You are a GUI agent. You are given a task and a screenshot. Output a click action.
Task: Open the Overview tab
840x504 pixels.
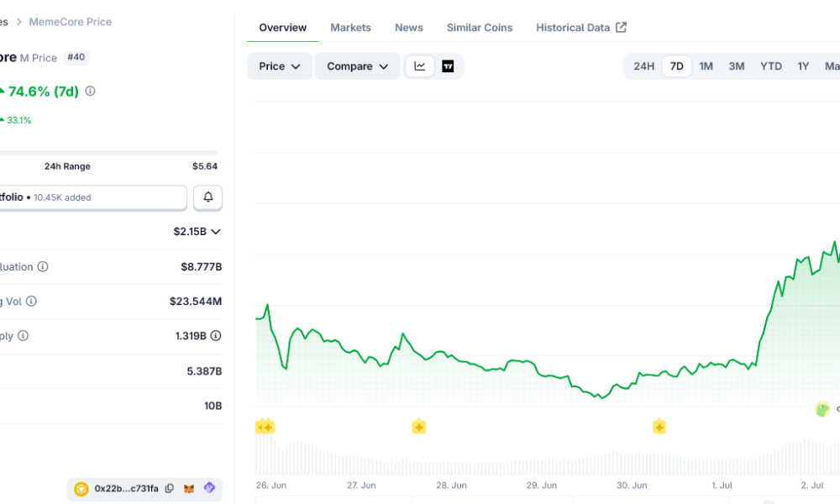[283, 28]
